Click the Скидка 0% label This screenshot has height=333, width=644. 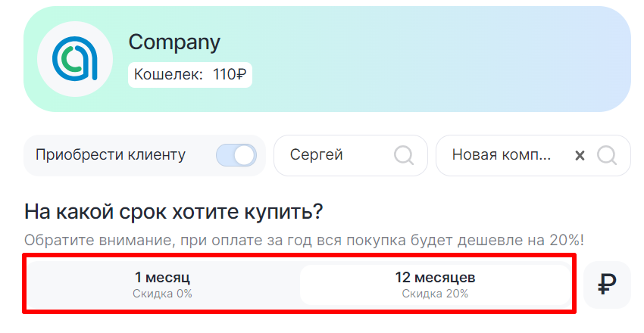(162, 294)
